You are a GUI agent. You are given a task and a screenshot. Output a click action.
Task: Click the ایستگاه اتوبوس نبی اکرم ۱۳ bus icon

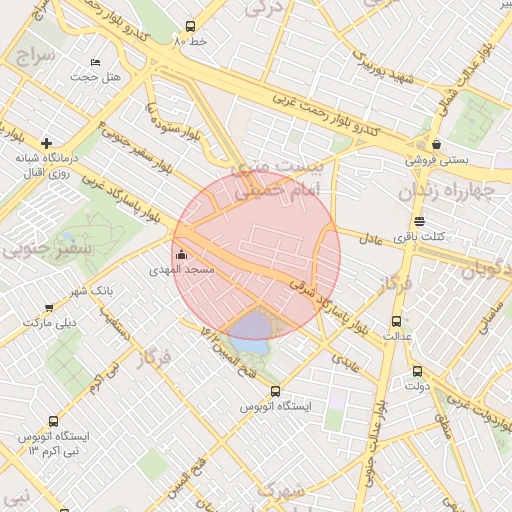[53, 421]
